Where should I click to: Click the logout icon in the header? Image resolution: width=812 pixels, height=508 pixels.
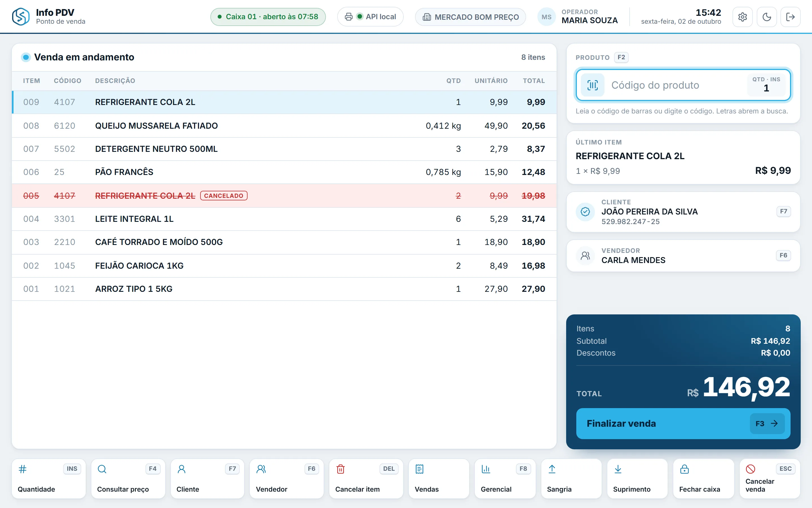(791, 17)
